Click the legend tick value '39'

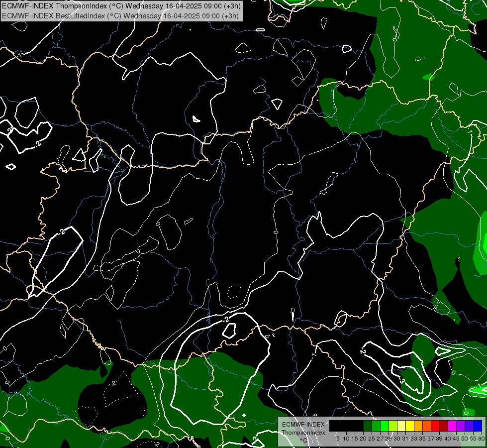tap(439, 439)
